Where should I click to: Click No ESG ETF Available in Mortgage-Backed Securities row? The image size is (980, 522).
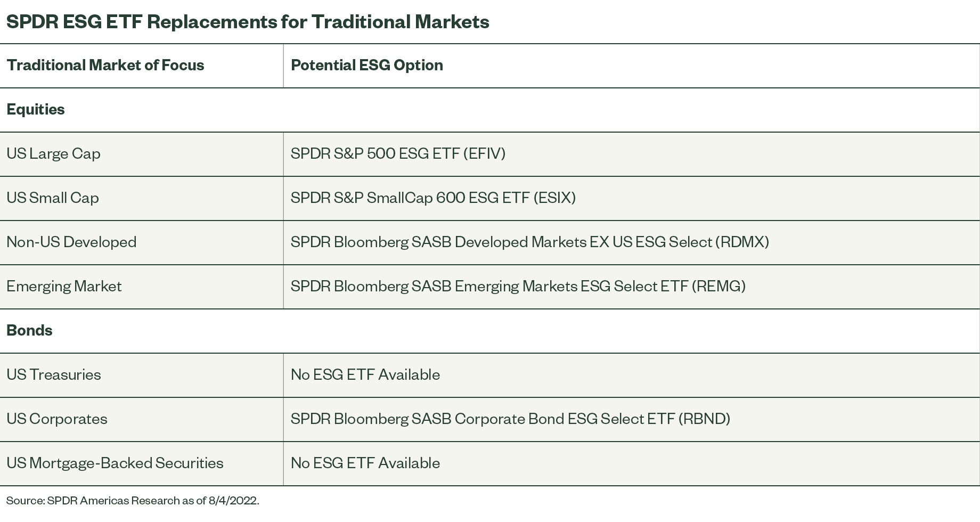[x=365, y=463]
